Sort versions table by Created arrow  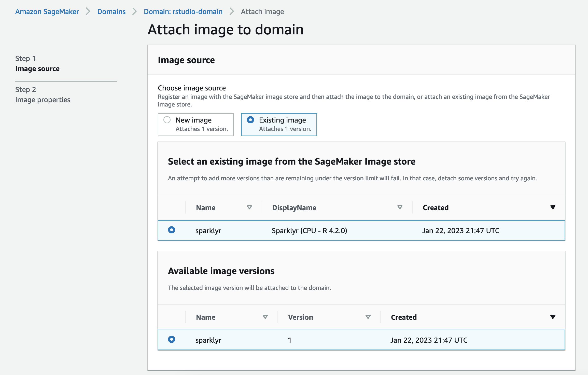point(553,317)
